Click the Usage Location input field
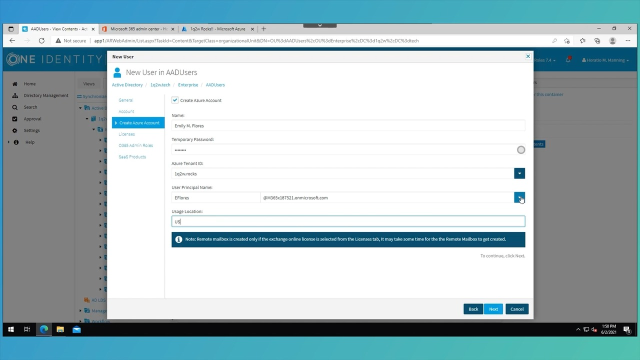 348,222
